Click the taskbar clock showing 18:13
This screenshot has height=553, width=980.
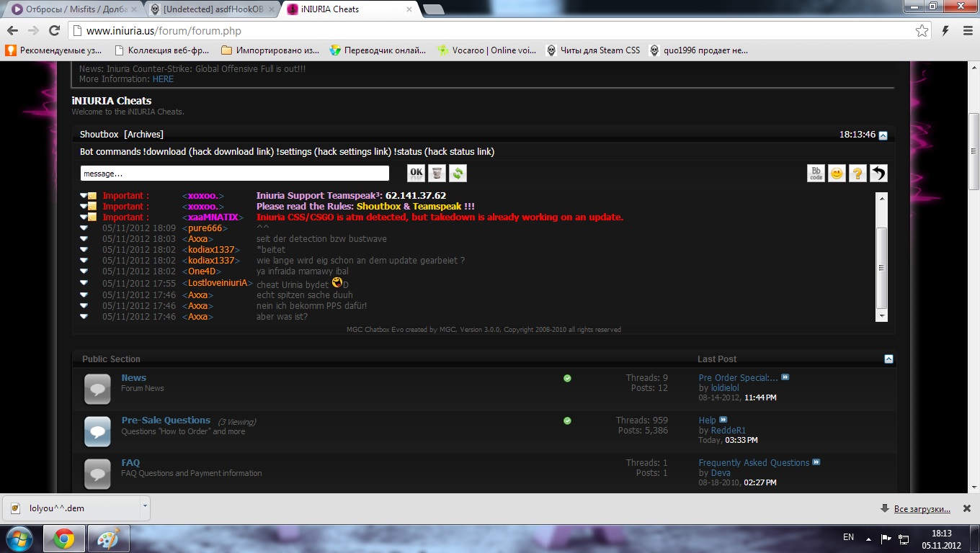pos(942,539)
